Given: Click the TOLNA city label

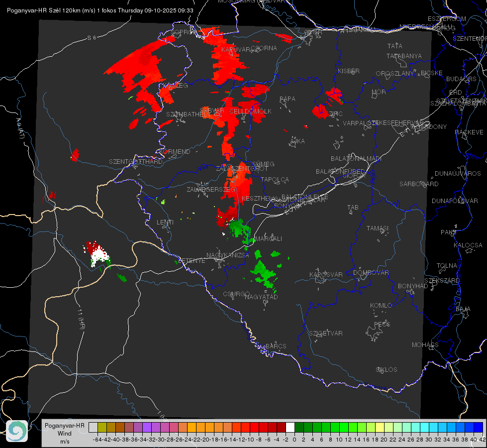Looking at the screenshot, I should 447,265.
